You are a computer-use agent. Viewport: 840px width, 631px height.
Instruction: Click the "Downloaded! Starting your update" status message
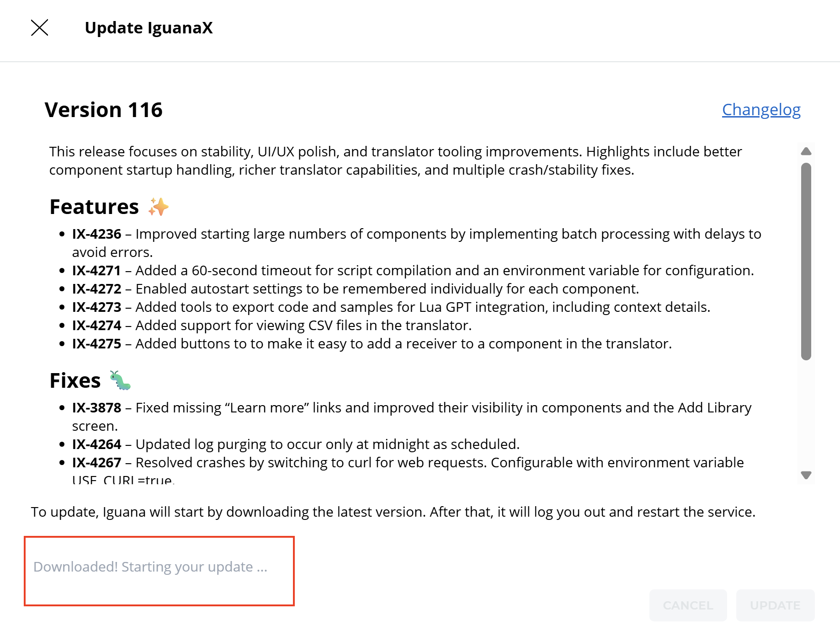tap(150, 567)
